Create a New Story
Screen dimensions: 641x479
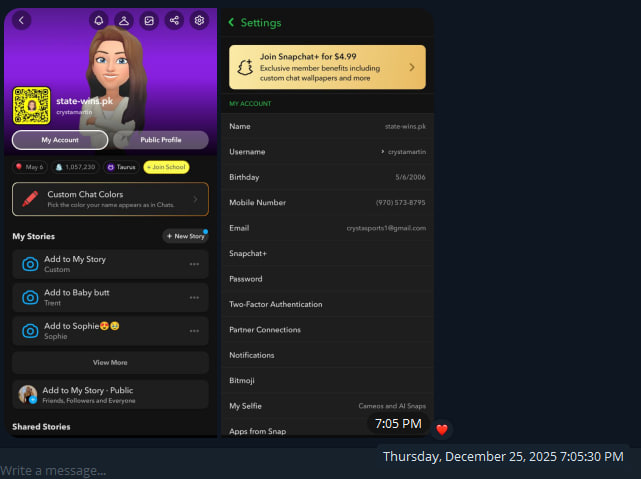pyautogui.click(x=185, y=236)
